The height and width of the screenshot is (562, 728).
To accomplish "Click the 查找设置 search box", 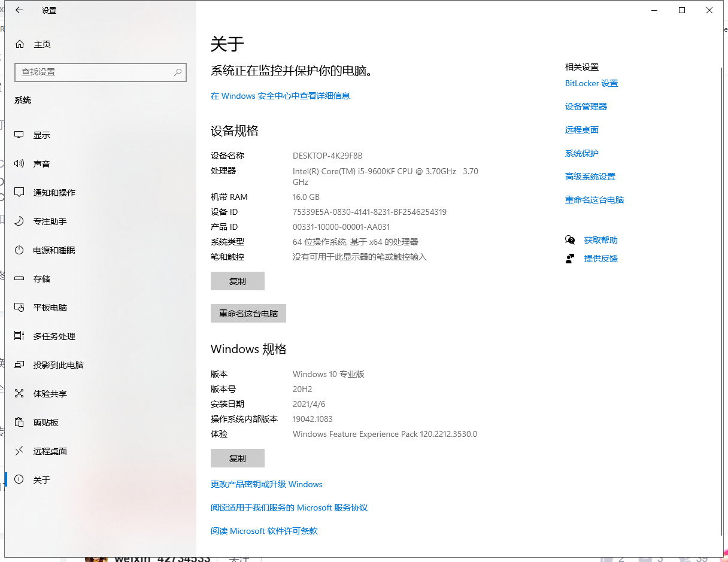I will [x=101, y=72].
